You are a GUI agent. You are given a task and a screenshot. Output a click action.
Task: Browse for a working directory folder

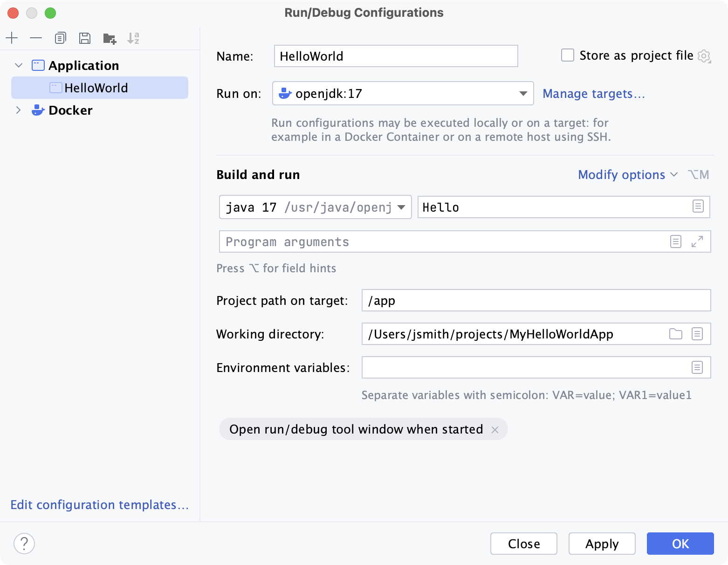675,334
